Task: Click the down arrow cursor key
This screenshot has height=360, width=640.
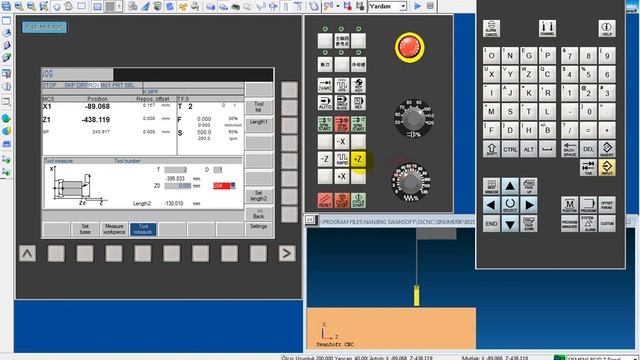Action: [510, 224]
